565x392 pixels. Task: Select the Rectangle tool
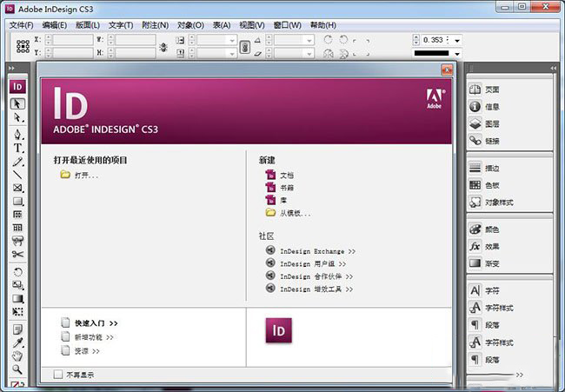[x=17, y=201]
